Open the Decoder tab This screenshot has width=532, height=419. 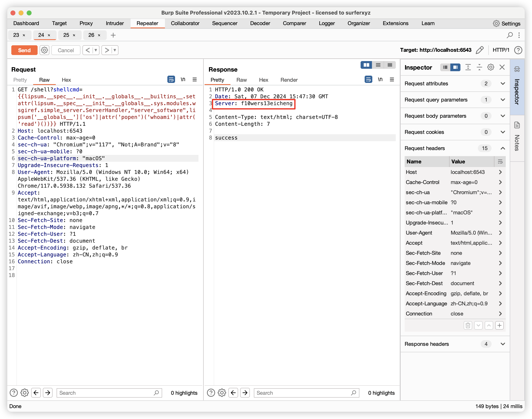pos(260,23)
